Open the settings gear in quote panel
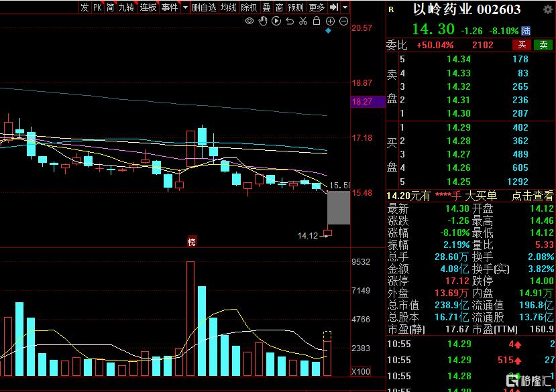 point(548,9)
